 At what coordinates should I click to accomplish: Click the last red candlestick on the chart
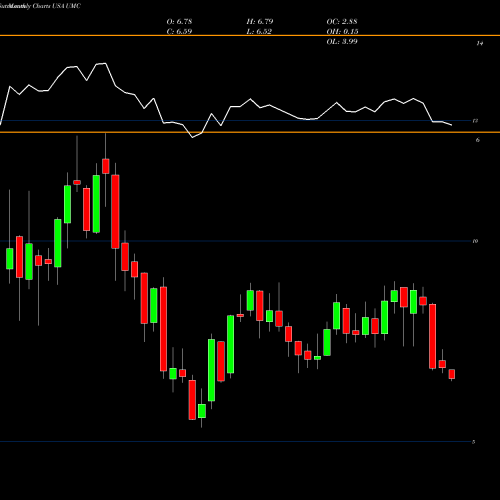point(452,374)
